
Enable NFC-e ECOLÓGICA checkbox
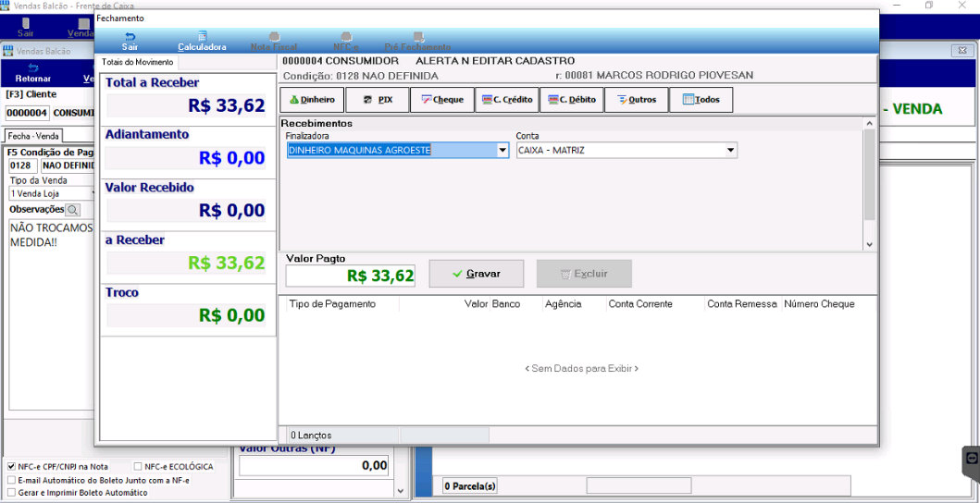point(138,467)
